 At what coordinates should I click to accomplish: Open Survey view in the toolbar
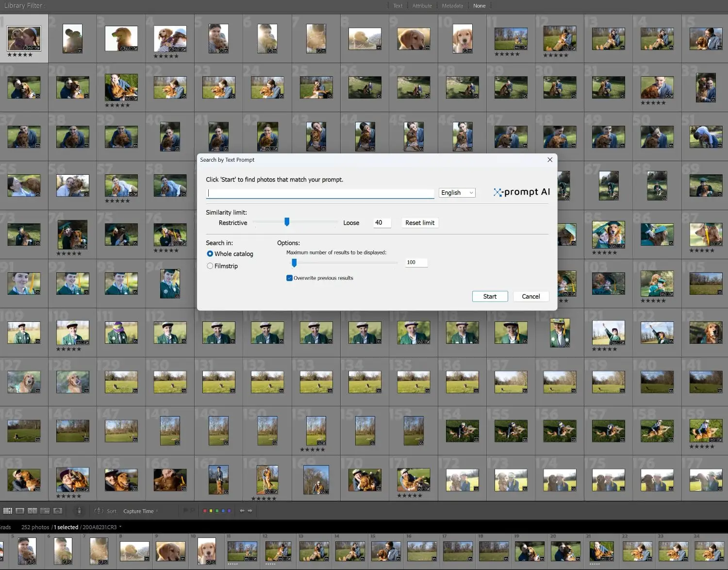(x=45, y=511)
